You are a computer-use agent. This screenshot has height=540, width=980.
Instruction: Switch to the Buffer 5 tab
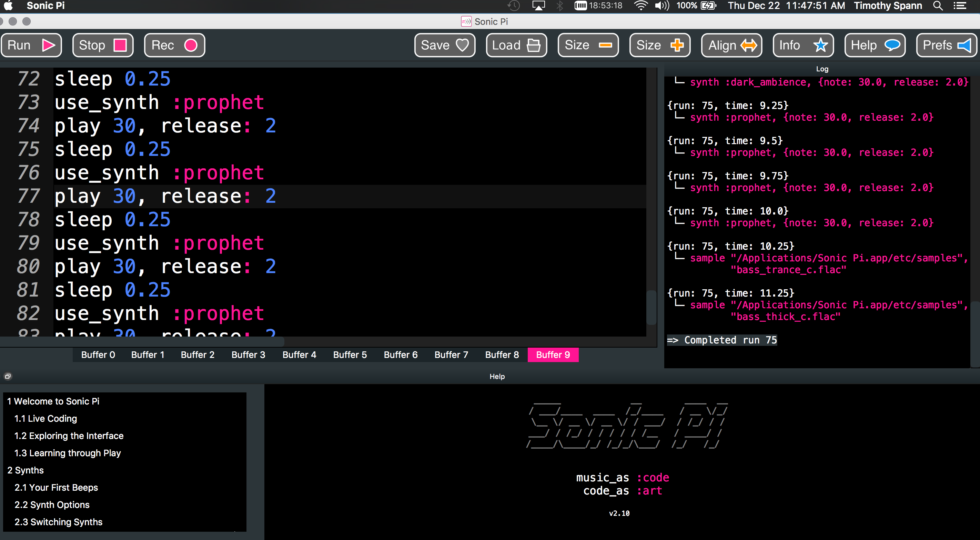[350, 355]
